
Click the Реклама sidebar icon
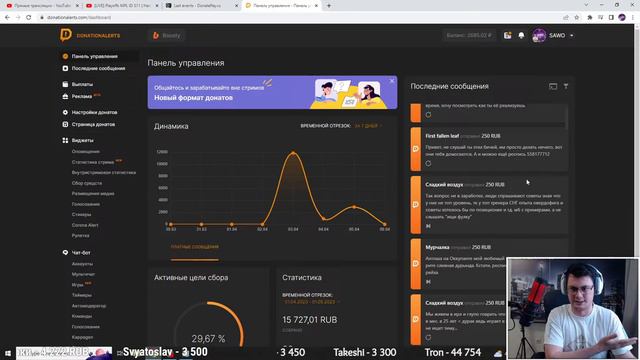click(x=65, y=96)
